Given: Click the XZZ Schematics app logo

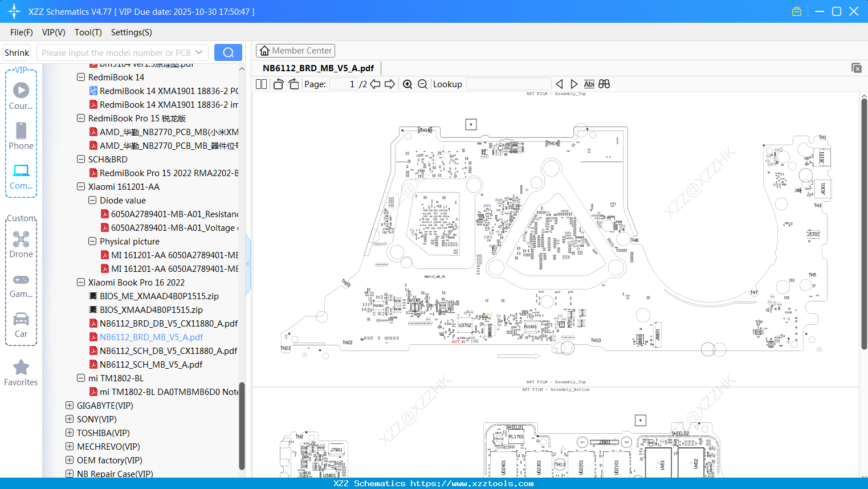Looking at the screenshot, I should coord(14,11).
